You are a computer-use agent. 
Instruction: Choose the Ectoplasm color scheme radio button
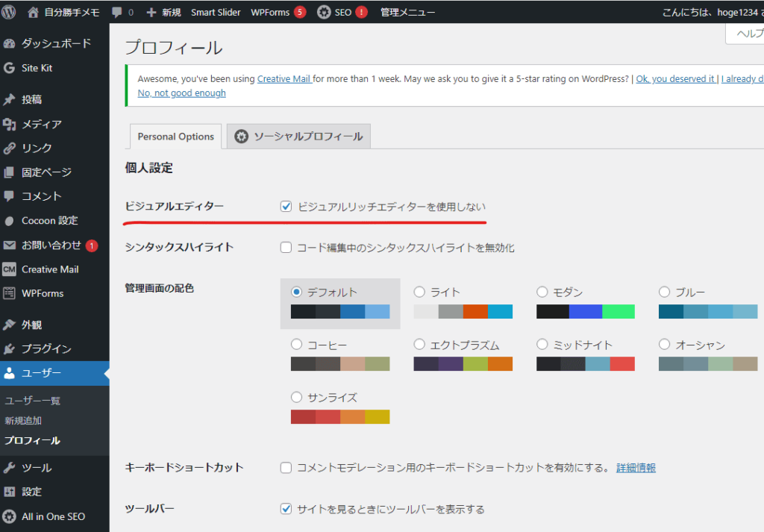pos(419,345)
